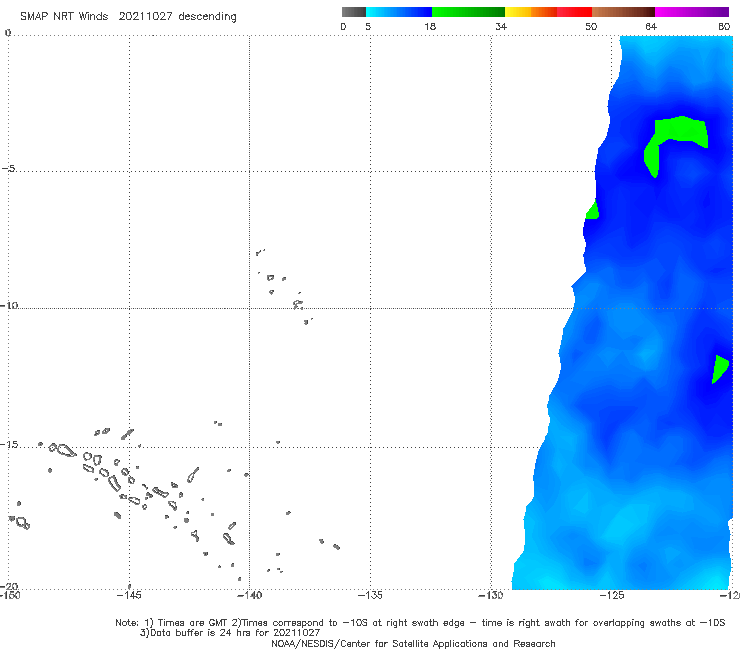Click the longitude axis label "-140"
Image resolution: width=740 pixels, height=650 pixels.
(x=249, y=595)
